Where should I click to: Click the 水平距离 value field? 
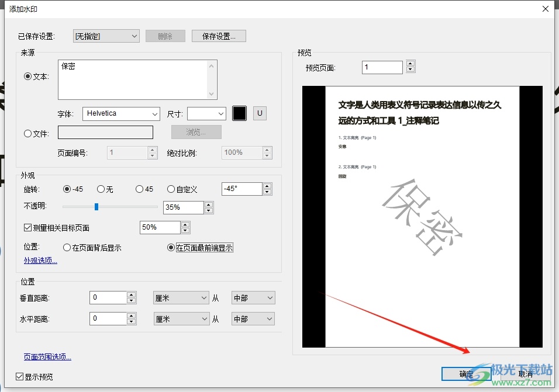coord(108,318)
